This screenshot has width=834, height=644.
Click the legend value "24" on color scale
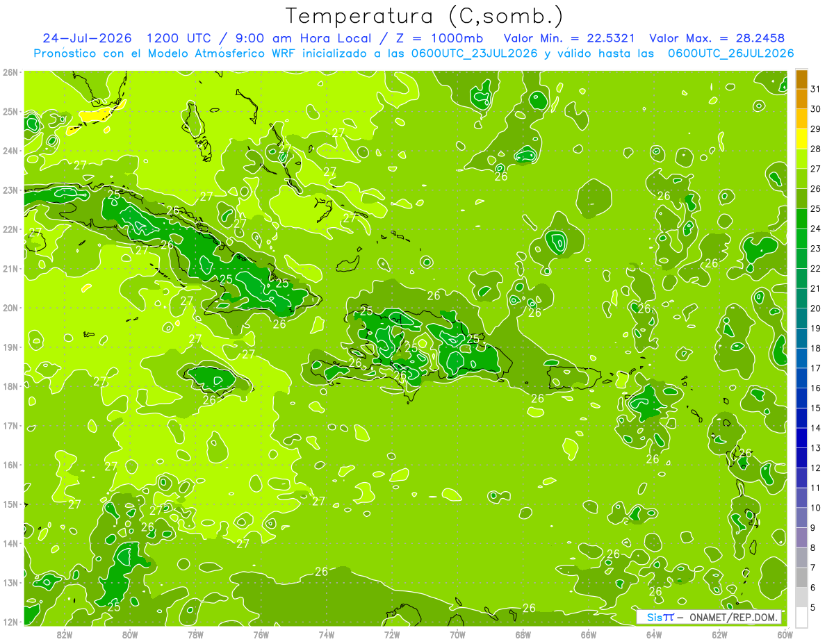[815, 229]
